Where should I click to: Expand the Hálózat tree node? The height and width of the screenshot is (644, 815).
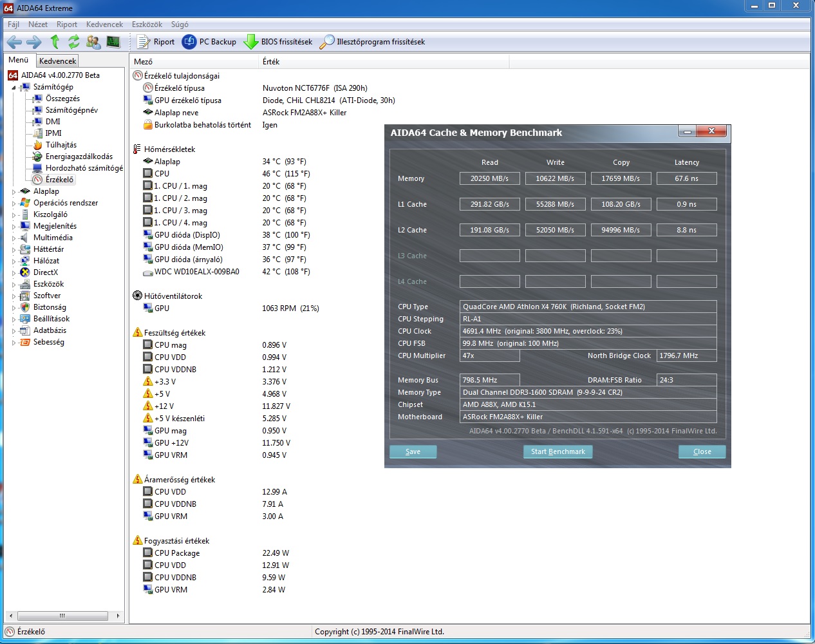click(14, 261)
